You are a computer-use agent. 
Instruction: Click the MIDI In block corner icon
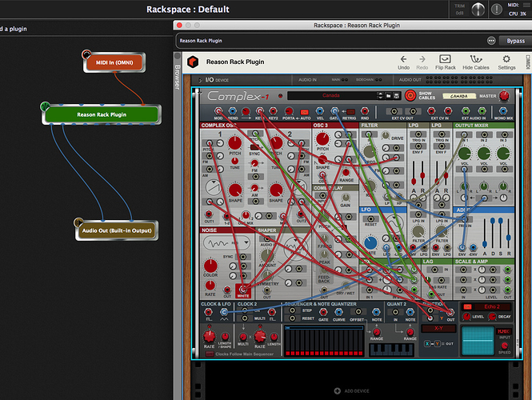click(86, 54)
